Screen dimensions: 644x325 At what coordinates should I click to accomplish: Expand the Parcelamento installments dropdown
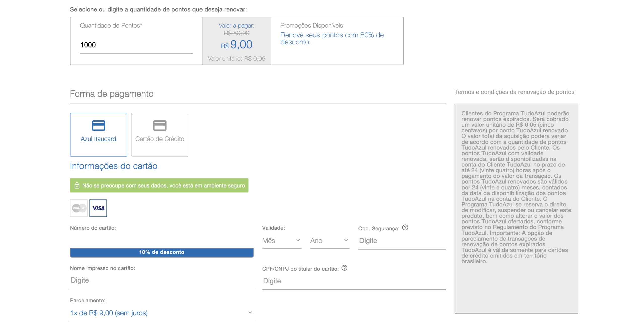coord(162,313)
